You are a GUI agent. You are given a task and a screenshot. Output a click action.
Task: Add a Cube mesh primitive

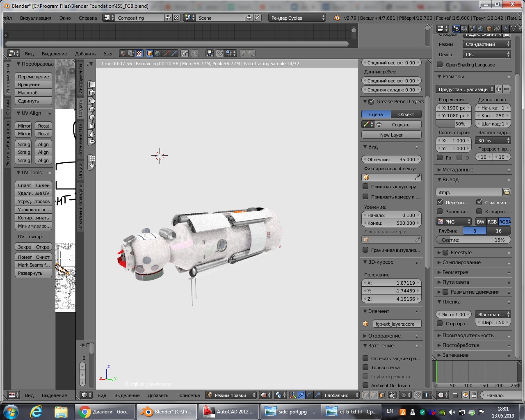coord(92,93)
